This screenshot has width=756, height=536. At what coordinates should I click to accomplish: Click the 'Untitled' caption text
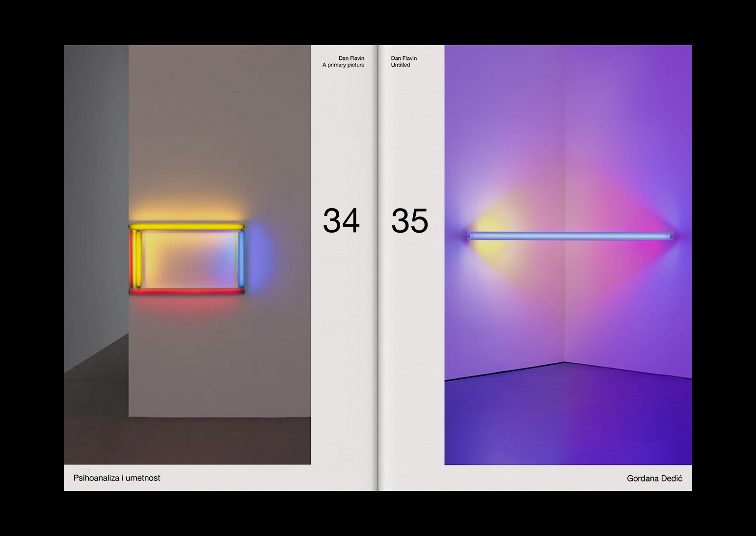point(401,65)
